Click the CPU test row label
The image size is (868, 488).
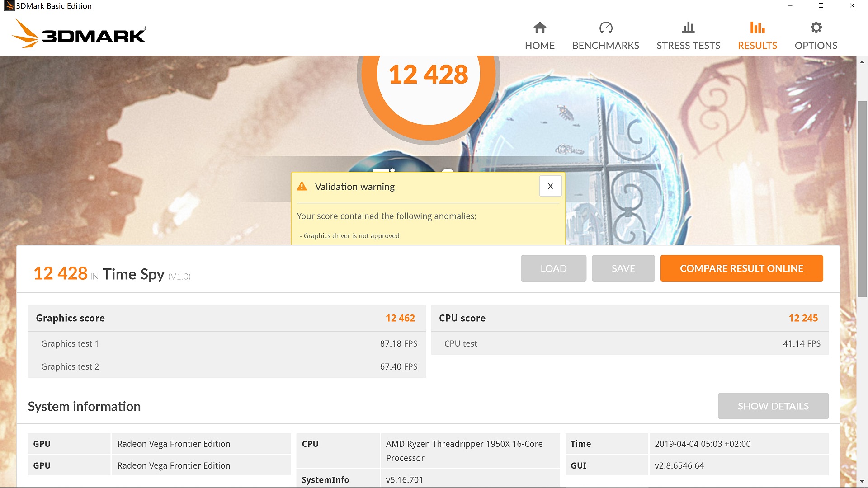[461, 343]
